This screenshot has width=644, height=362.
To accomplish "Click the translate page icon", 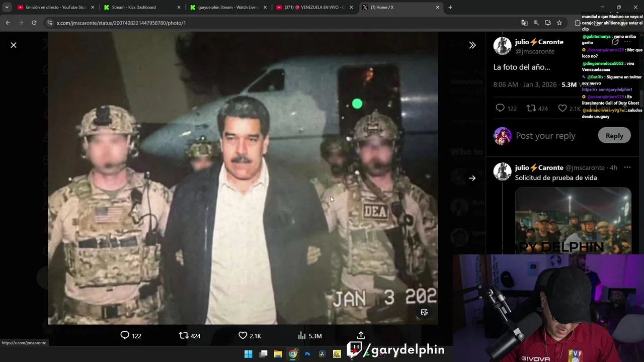I will point(524,23).
